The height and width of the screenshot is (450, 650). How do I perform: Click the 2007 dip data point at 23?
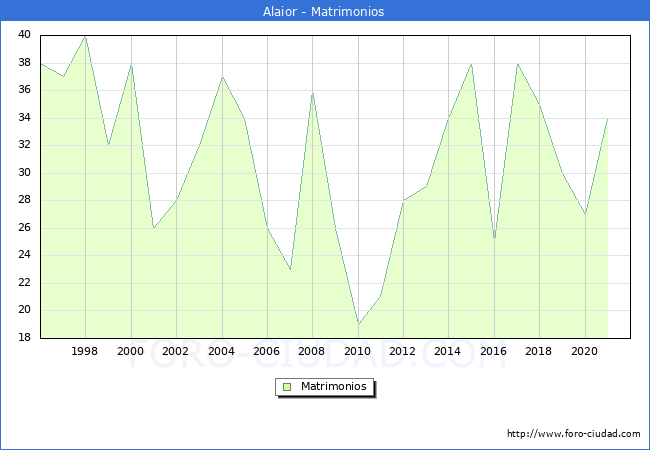[x=290, y=269]
